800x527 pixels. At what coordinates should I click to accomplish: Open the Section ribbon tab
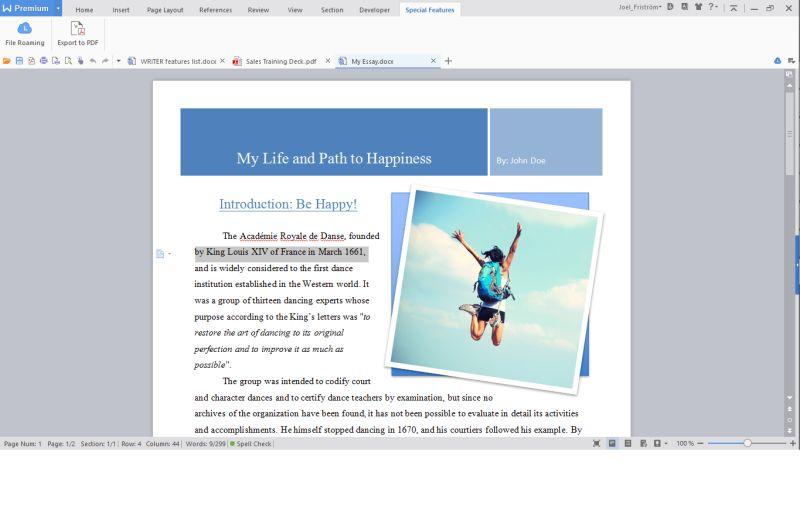[332, 10]
